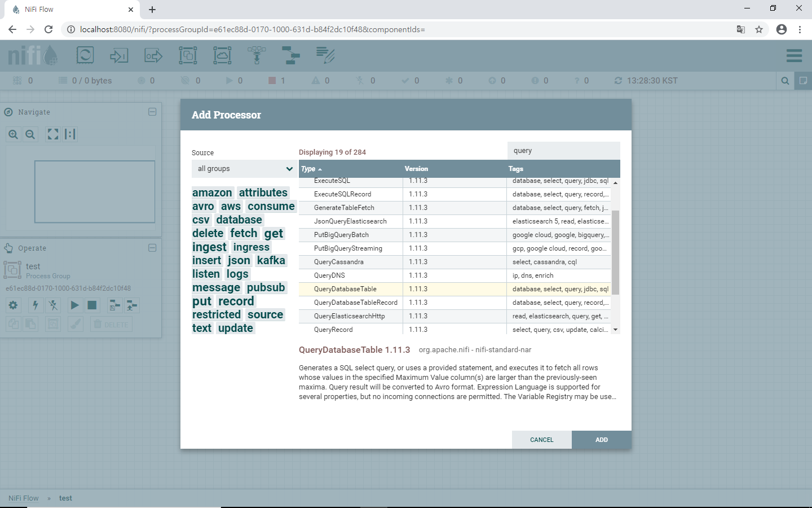Select the GenerateTableFetch processor row
Screen dimensions: 812x508
point(454,208)
